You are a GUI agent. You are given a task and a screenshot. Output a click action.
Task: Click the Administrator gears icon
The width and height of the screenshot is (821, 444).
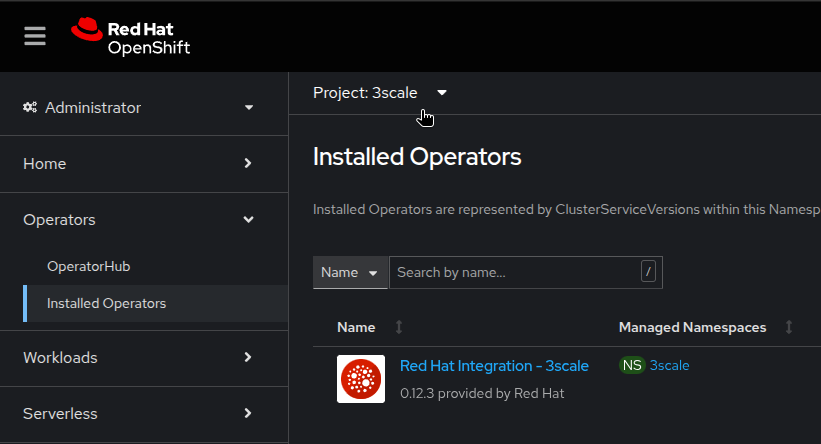(30, 107)
